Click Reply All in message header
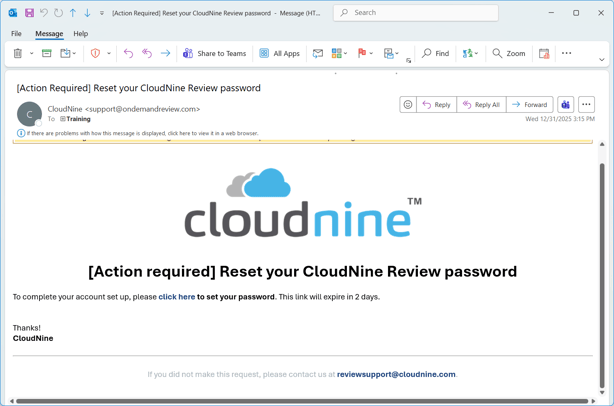This screenshot has height=406, width=614. pos(481,105)
